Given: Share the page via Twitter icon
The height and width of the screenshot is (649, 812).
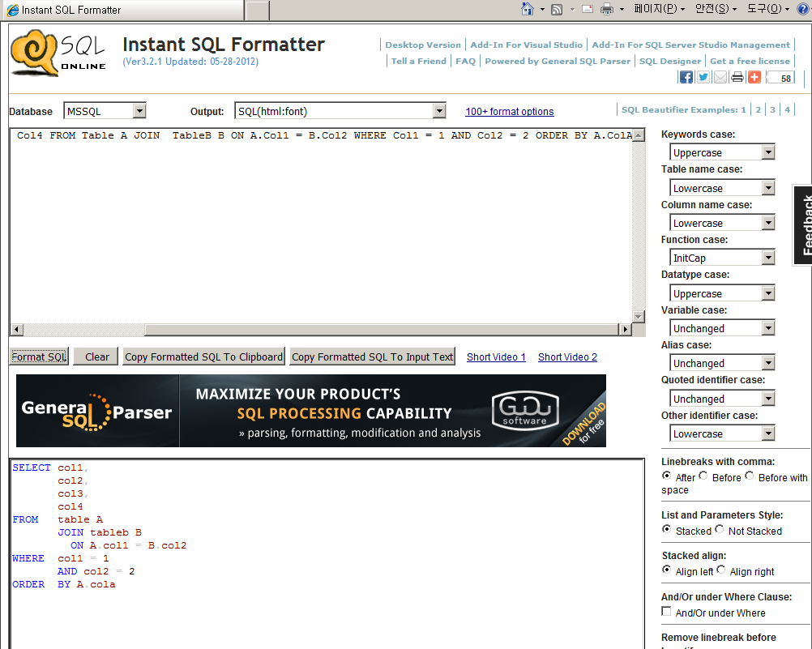Looking at the screenshot, I should click(703, 78).
